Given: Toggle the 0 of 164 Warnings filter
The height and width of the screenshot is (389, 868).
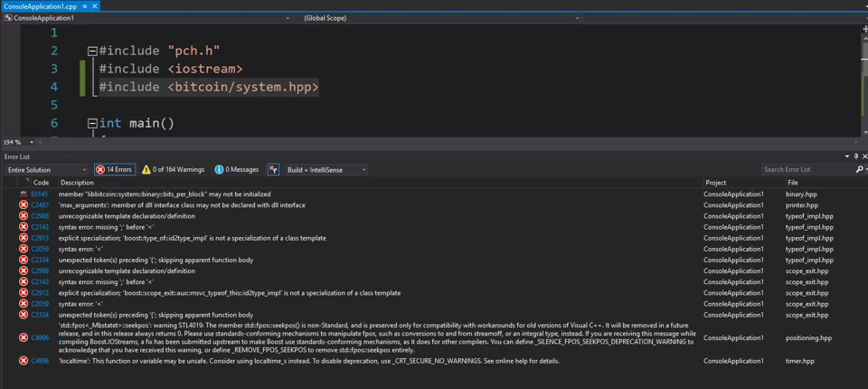Looking at the screenshot, I should click(x=173, y=169).
